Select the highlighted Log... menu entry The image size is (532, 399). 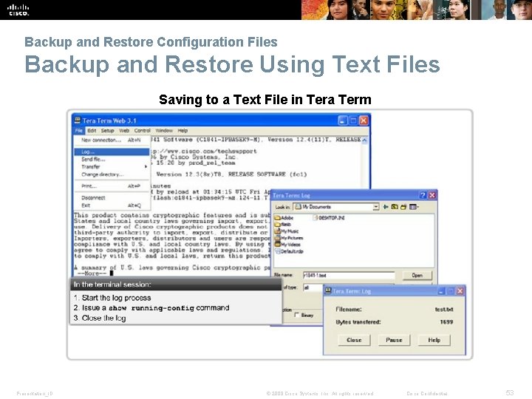(112, 151)
